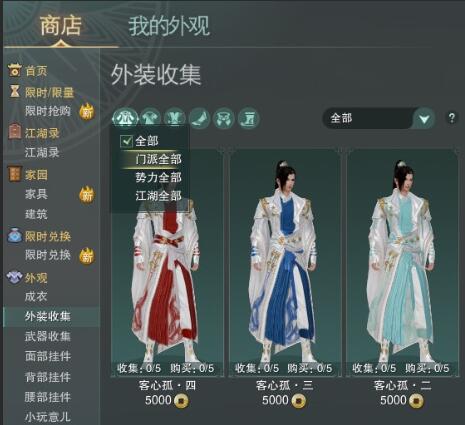The width and height of the screenshot is (465, 425).
Task: Open 面部挂件 in the sidebar
Action: pos(48,356)
